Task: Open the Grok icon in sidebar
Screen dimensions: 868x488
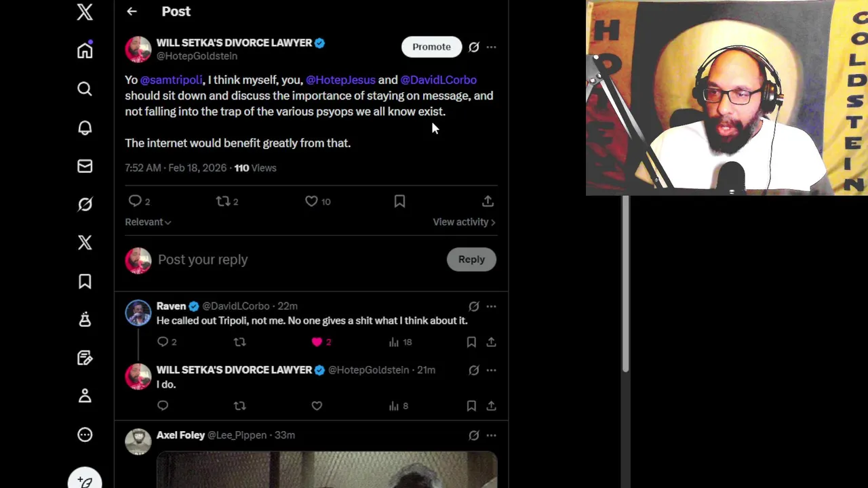Action: [85, 204]
